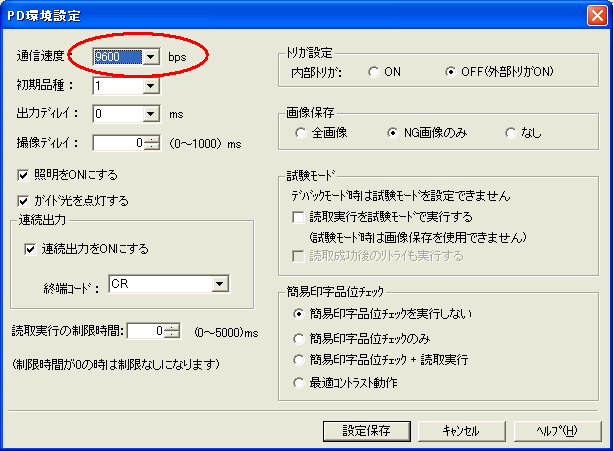614x451 pixels.
Task: Toggle the ガイド光を点灯する checkbox
Action: 23,201
